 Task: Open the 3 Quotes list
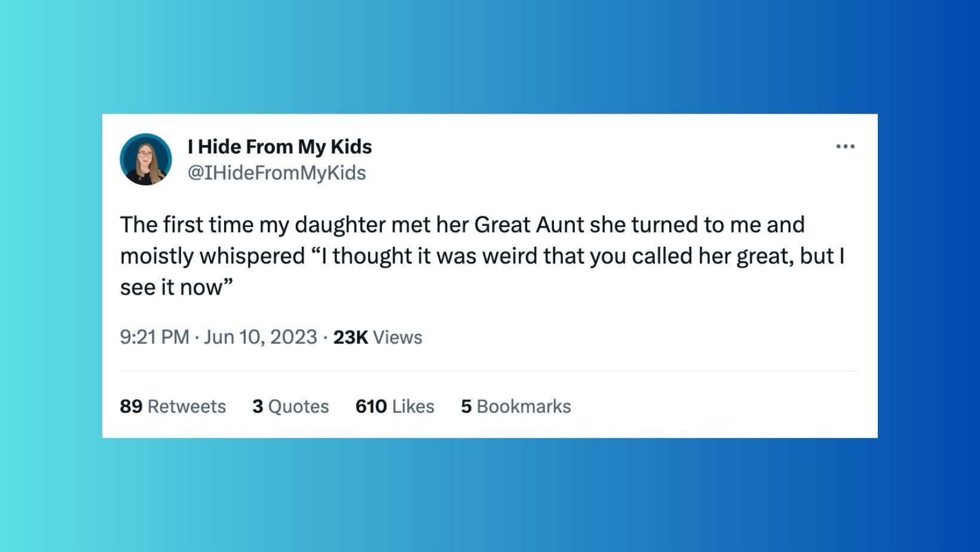tap(290, 406)
